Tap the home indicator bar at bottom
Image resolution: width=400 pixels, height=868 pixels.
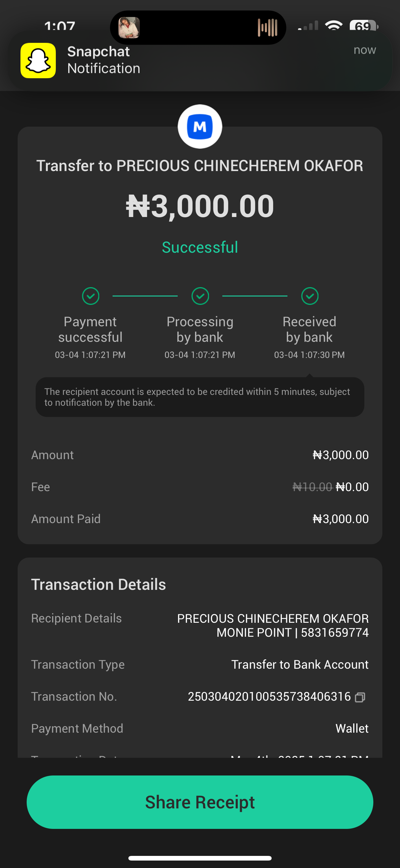pyautogui.click(x=200, y=858)
